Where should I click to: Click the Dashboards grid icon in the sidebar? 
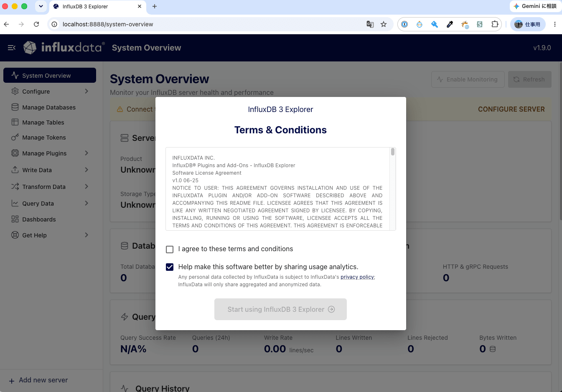[15, 219]
